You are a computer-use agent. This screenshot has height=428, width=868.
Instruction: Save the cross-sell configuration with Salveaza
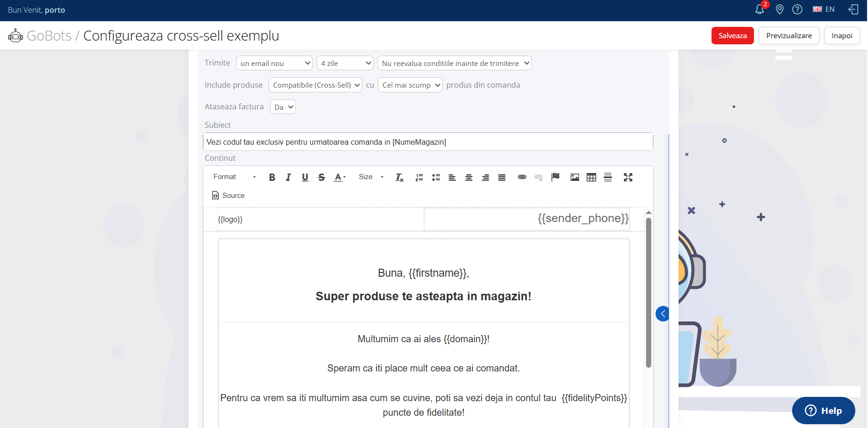pyautogui.click(x=732, y=35)
